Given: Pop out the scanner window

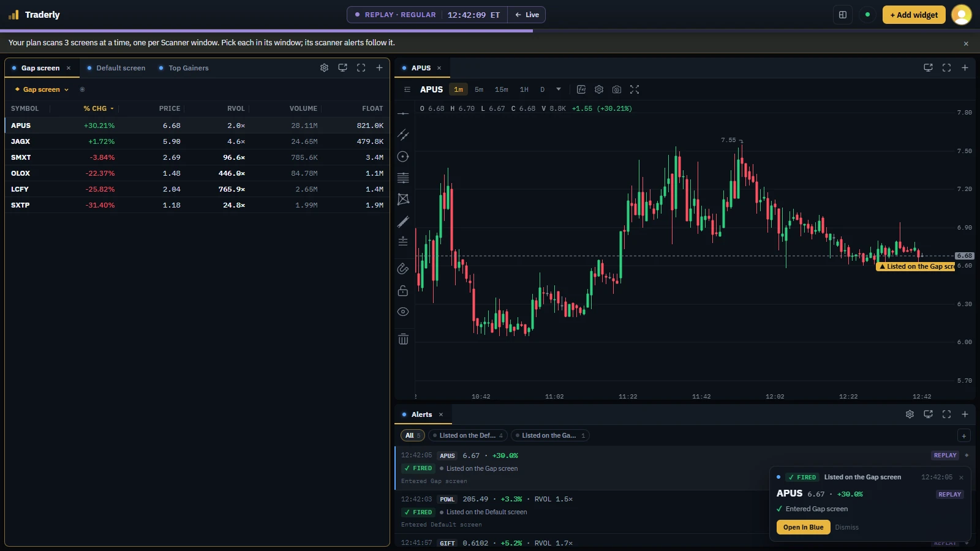Looking at the screenshot, I should pos(343,68).
